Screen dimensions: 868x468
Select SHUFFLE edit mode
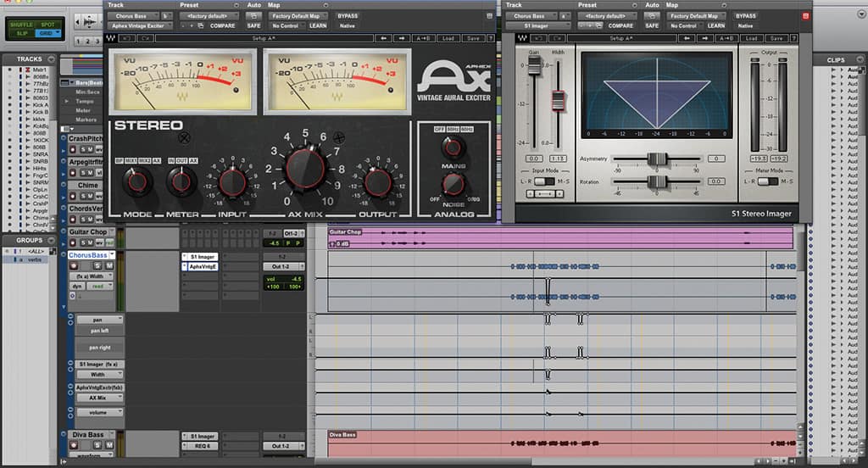click(x=21, y=25)
